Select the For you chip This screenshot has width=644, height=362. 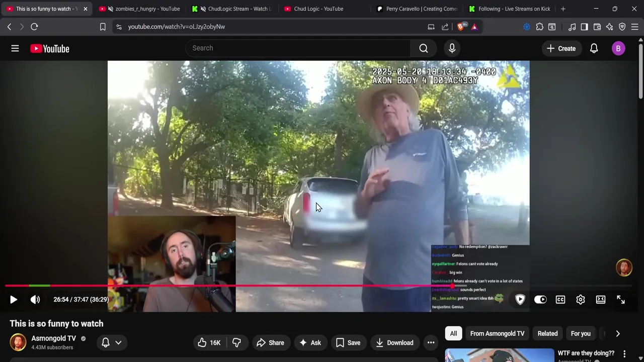[581, 333]
